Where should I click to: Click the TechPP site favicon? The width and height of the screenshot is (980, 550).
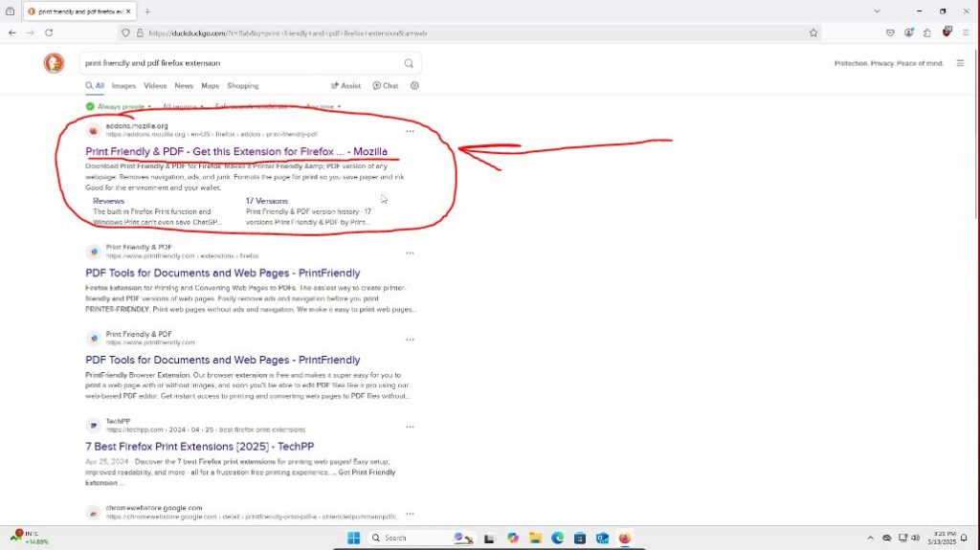93,426
